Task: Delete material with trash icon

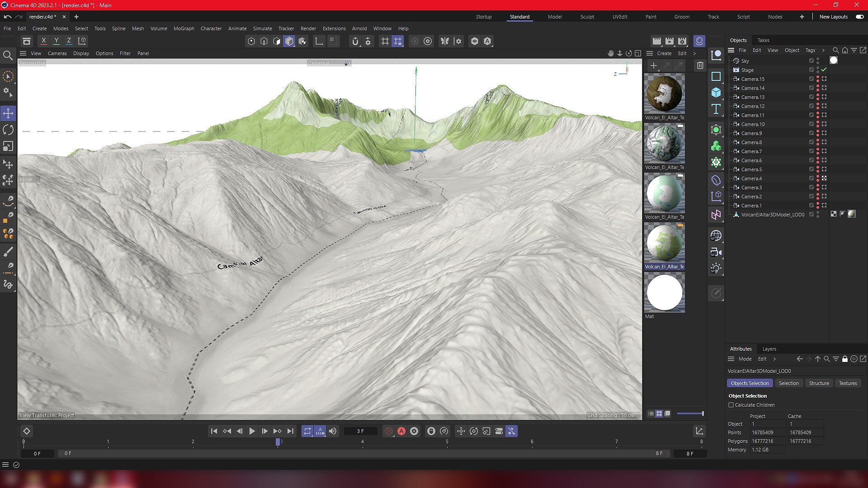Action: [700, 66]
